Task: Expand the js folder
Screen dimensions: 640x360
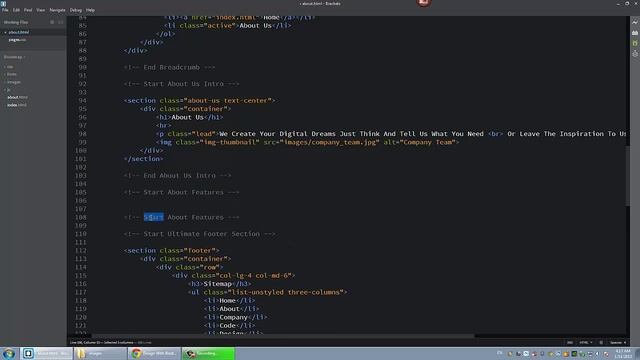Action: [x=8, y=90]
